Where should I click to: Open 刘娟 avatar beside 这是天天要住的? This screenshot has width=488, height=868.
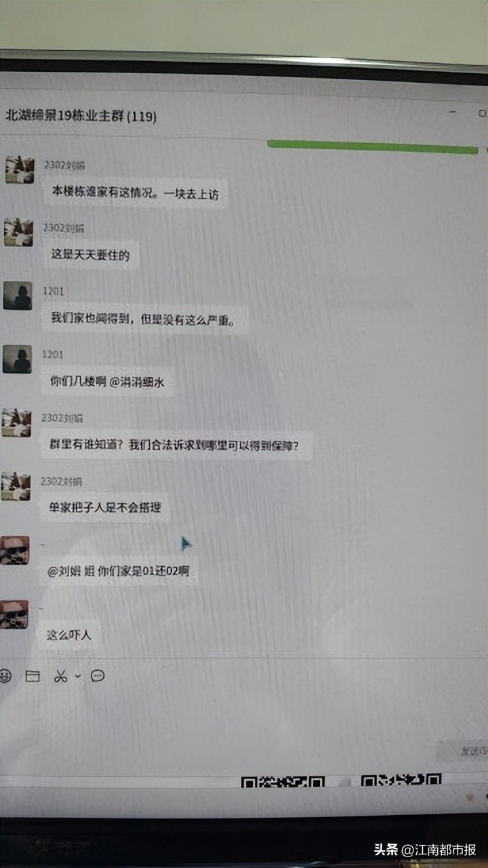tap(18, 232)
